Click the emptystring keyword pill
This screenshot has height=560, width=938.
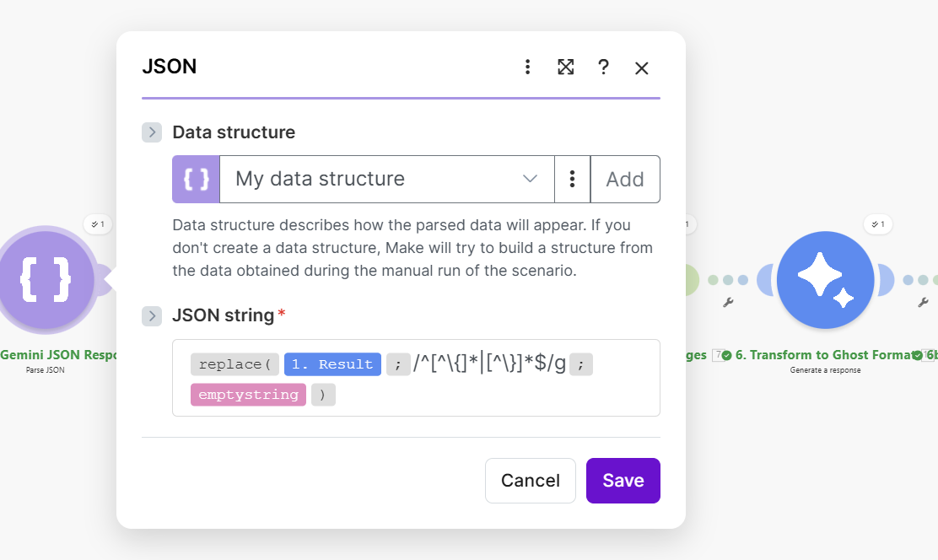click(248, 395)
